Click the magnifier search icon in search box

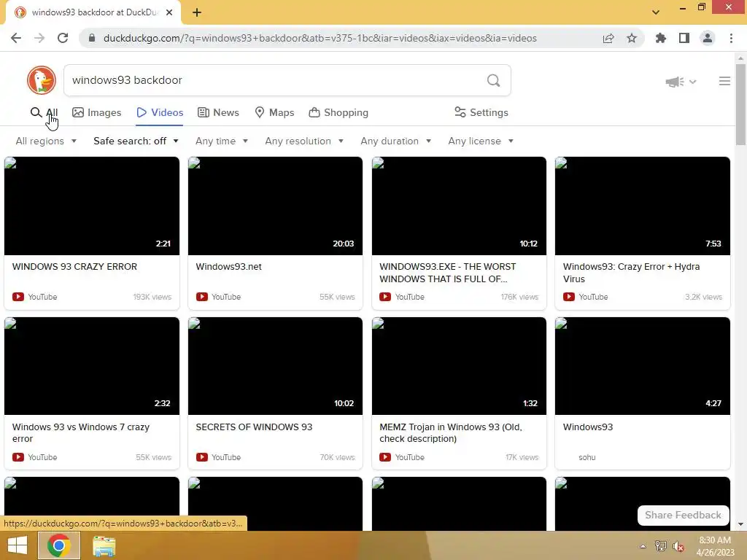(x=494, y=80)
